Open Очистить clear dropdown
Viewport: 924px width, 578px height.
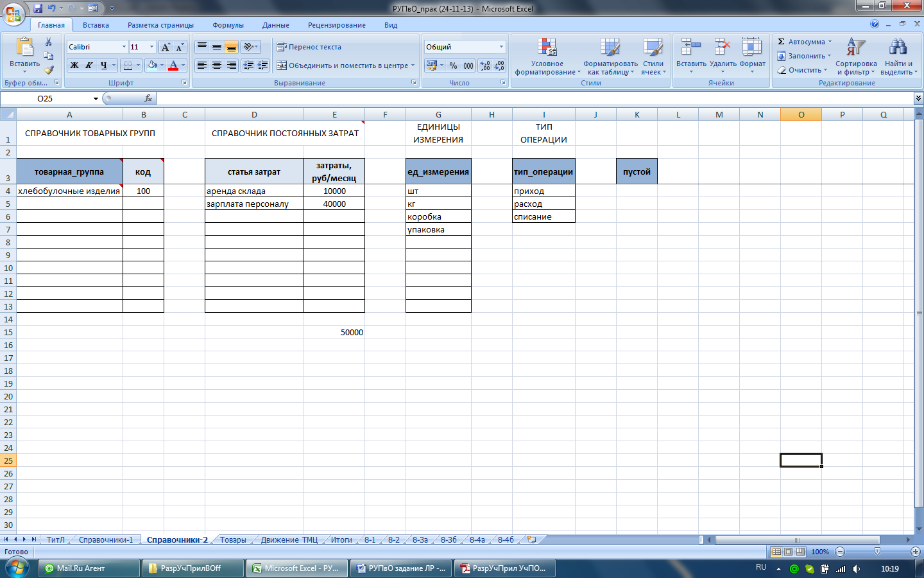tap(803, 70)
